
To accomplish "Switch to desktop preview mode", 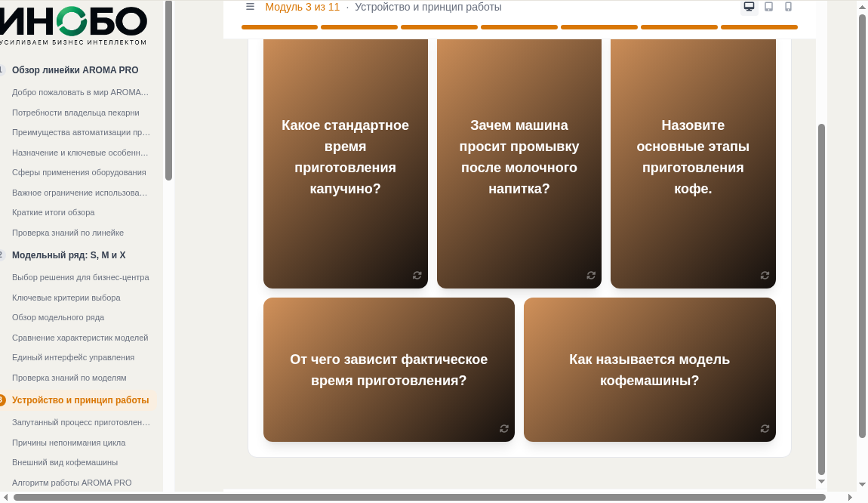I will point(749,7).
